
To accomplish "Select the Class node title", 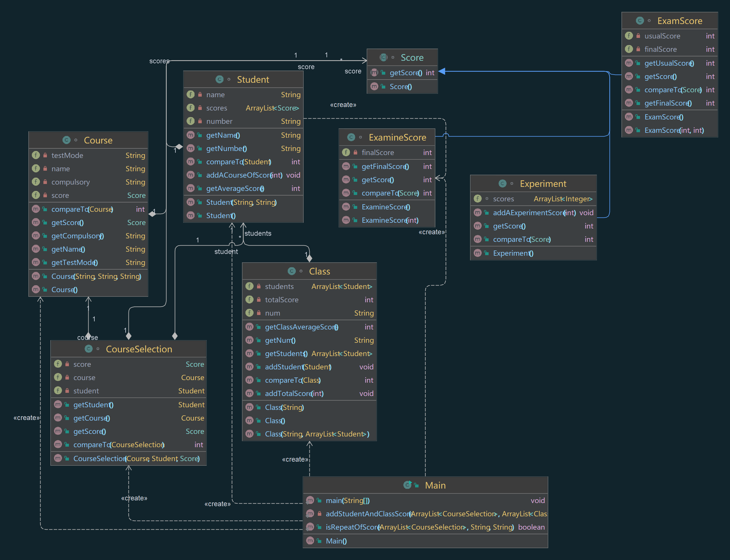I will click(x=319, y=271).
